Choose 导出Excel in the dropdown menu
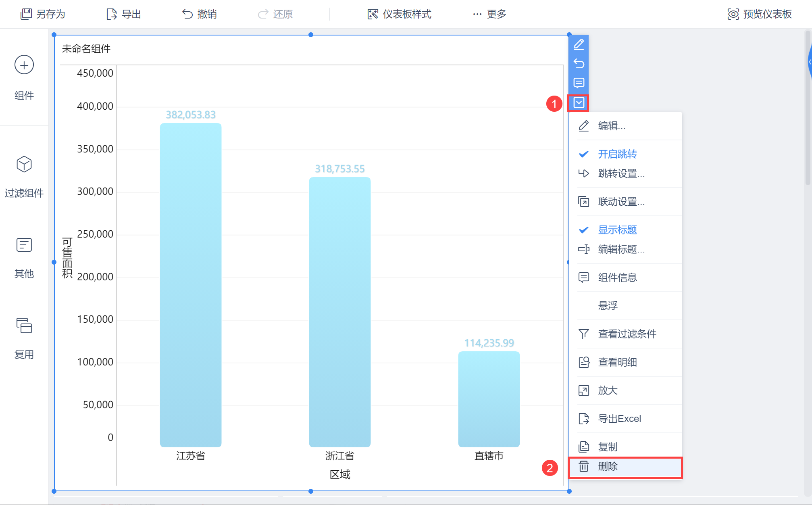Screen dimensions: 812x505 [x=619, y=419]
